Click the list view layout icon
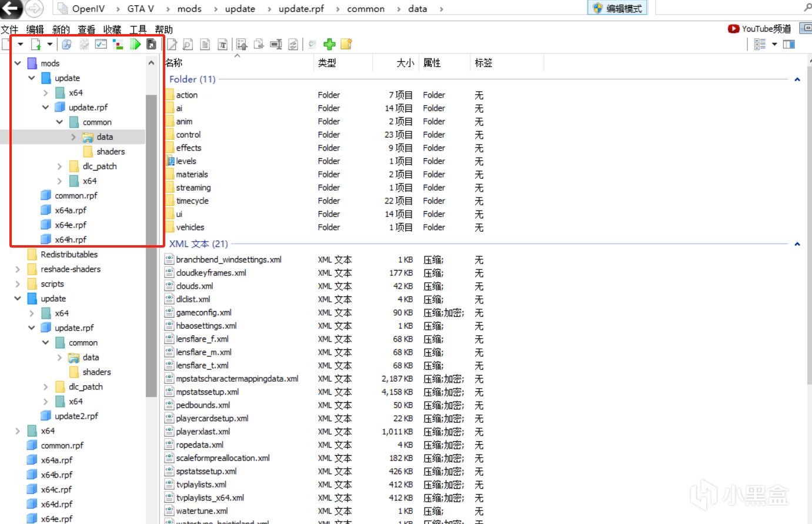The image size is (812, 524). coord(760,44)
